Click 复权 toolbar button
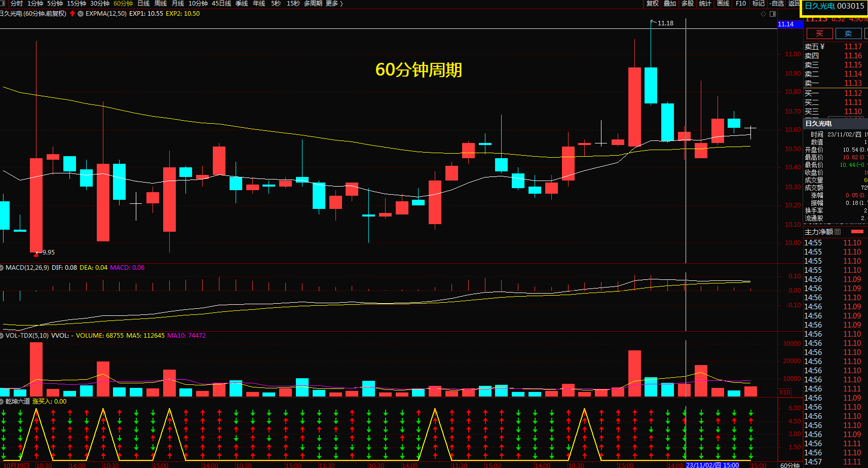Screen dimensions: 868x468 (x=653, y=4)
